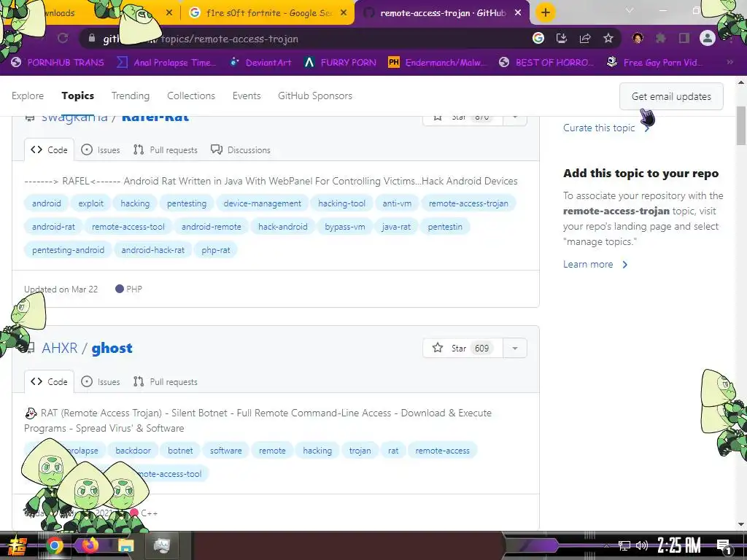The width and height of the screenshot is (747, 560).
Task: Star the AHXR ghost repository
Action: pos(462,348)
